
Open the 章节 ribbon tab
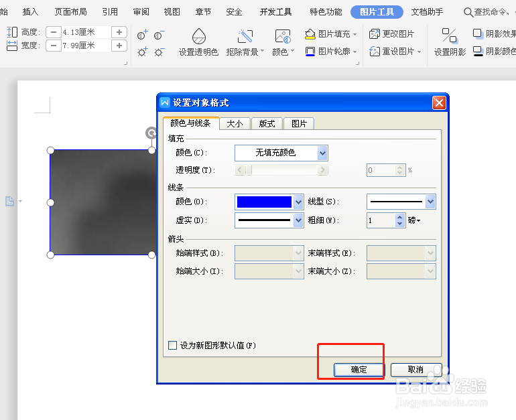tap(203, 12)
